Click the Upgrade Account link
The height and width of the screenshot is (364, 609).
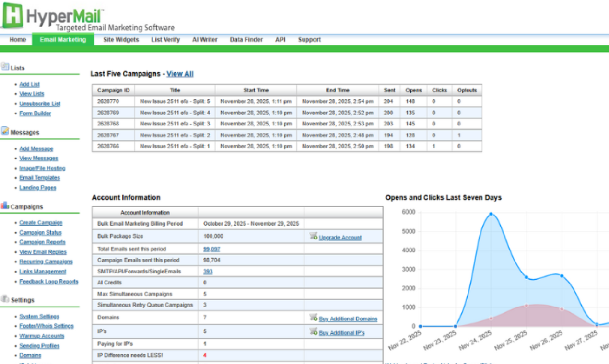point(340,238)
